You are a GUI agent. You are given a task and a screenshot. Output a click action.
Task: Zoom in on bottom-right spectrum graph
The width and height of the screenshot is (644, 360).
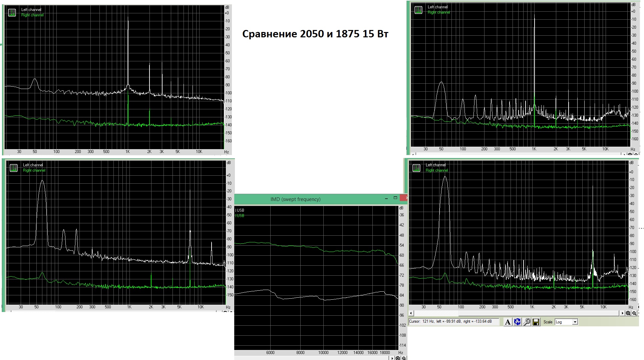628,313
